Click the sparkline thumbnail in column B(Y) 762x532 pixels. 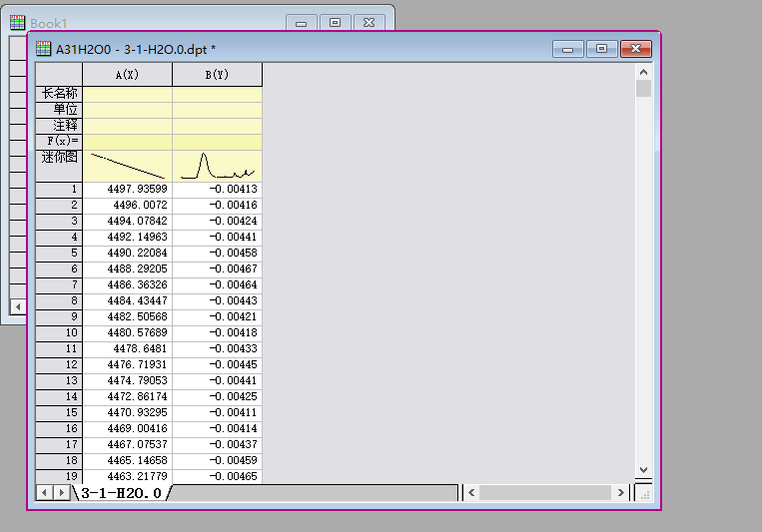[x=217, y=166]
